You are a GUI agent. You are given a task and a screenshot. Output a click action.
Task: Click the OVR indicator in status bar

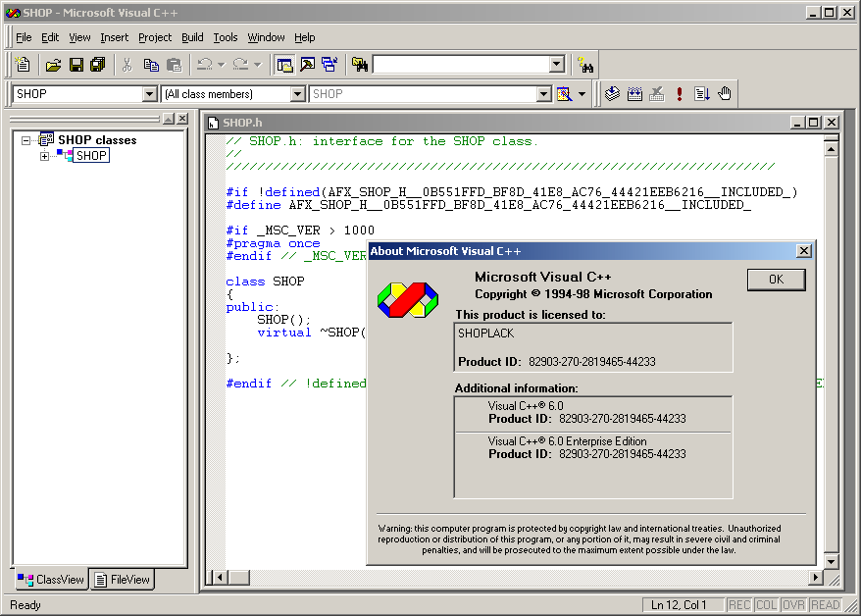793,605
